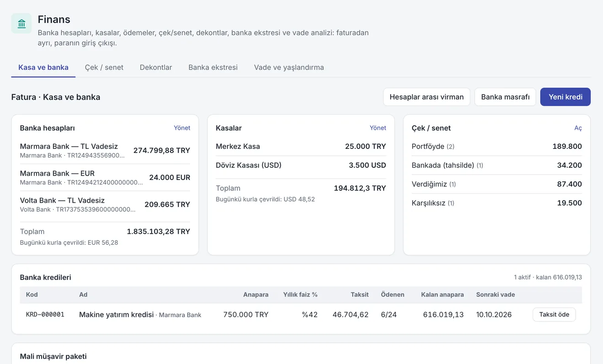The height and width of the screenshot is (364, 603).
Task: Click the Hesaplar arası virman button
Action: 427,97
